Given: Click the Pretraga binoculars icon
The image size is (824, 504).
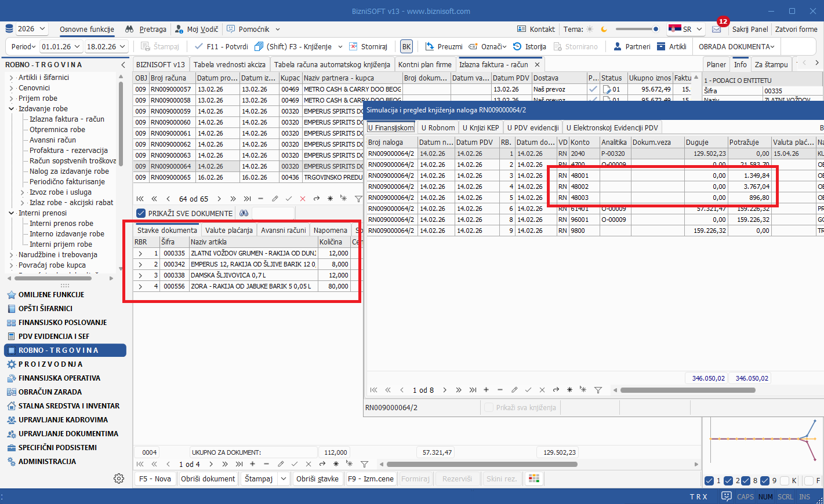Looking at the screenshot, I should [129, 29].
